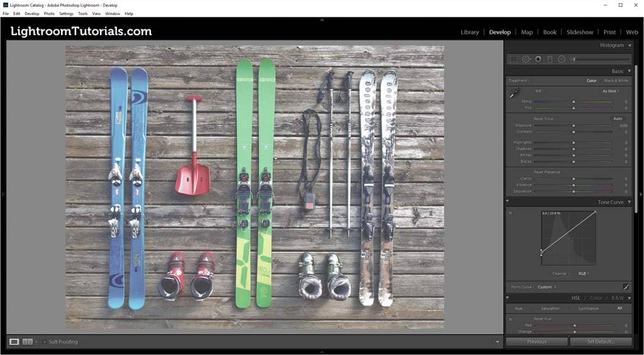Toggle the HSL panel switch
Screen dimensions: 644x355
[x=508, y=298]
